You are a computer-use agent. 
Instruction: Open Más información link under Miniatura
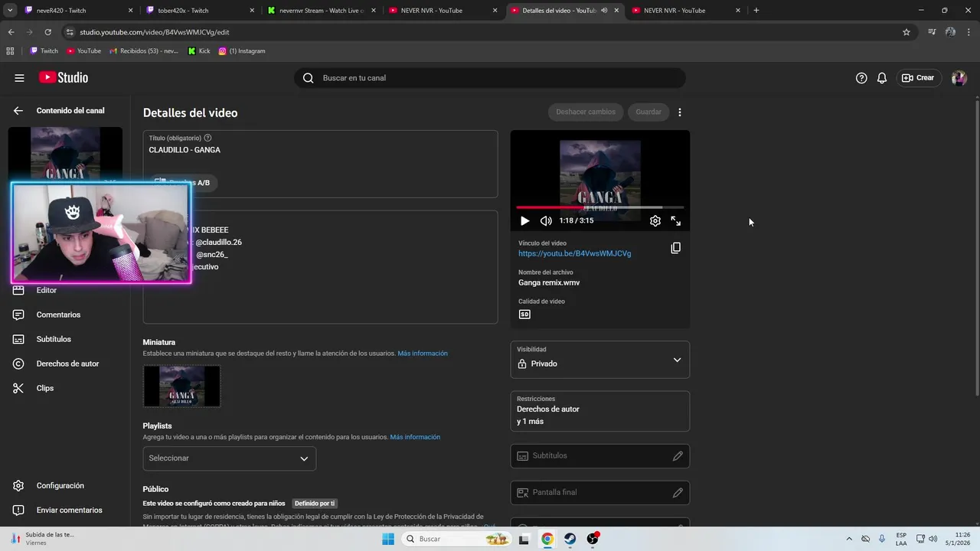[x=423, y=354]
